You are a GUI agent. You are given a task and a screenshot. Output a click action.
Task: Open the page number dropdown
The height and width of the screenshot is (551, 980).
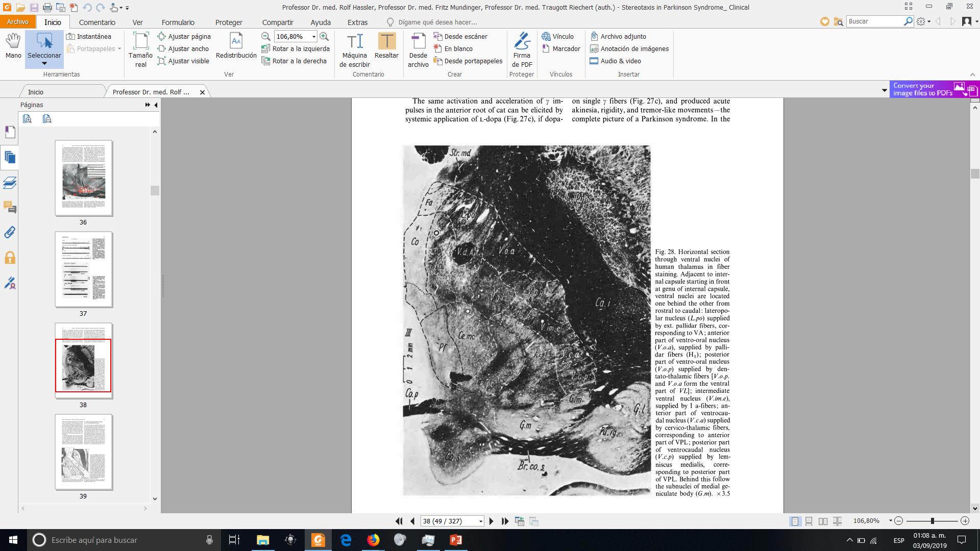tap(480, 521)
